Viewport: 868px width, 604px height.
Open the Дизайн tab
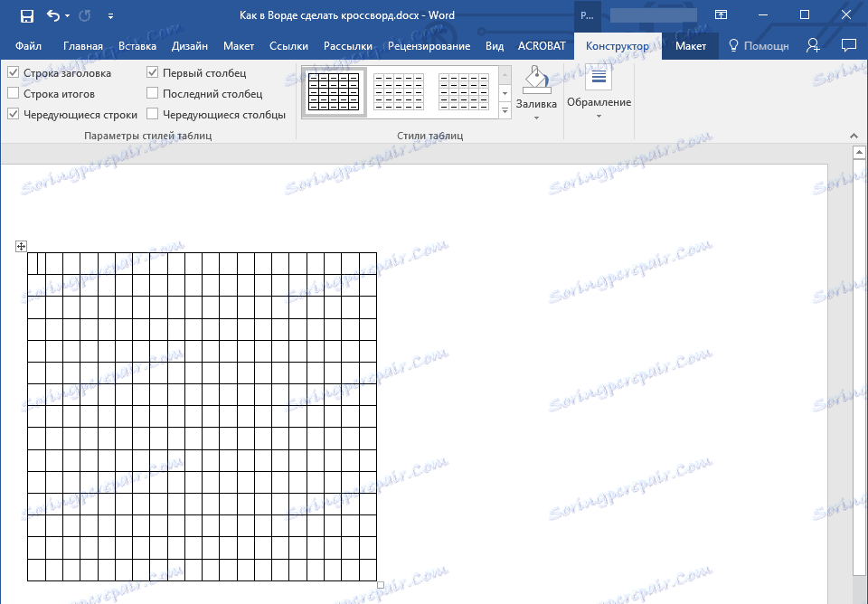click(x=189, y=46)
